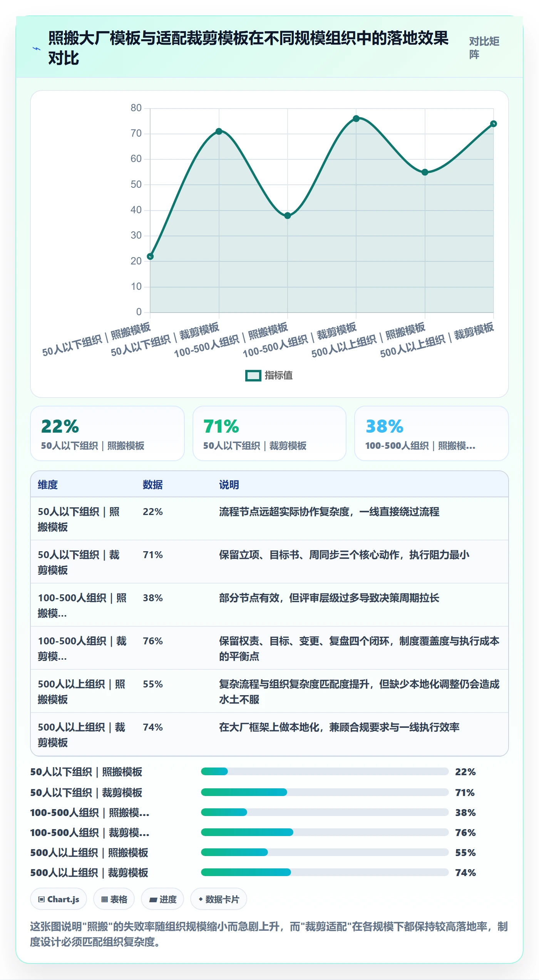Screen dimensions: 539x980
Task: Open the 38% data card
Action: click(432, 433)
